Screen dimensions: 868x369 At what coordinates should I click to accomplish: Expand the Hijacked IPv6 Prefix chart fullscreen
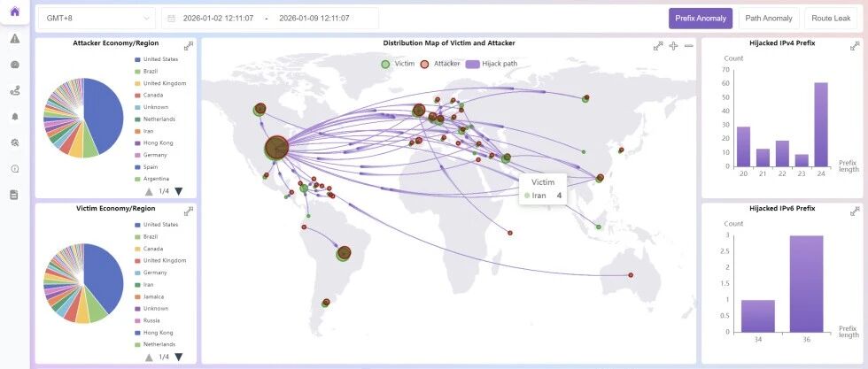[855, 211]
